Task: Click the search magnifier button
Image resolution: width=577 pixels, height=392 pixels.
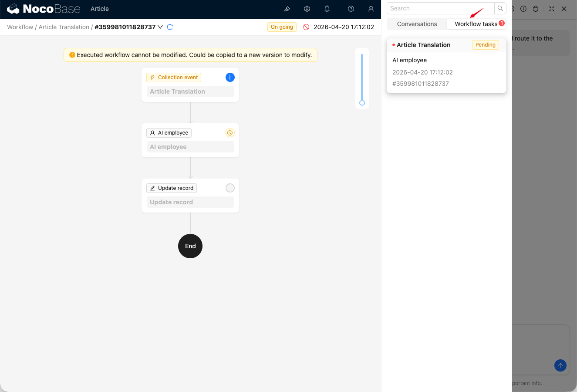Action: tap(500, 8)
